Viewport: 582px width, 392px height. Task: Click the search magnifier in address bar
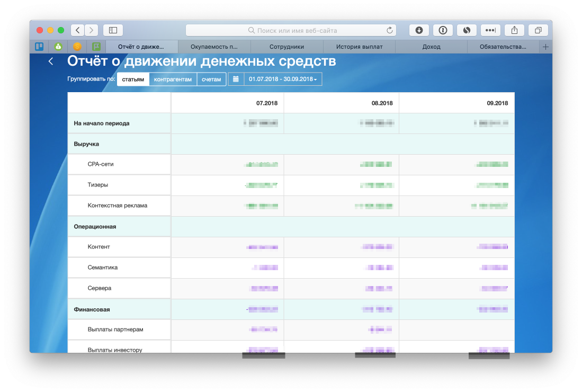[x=252, y=30]
